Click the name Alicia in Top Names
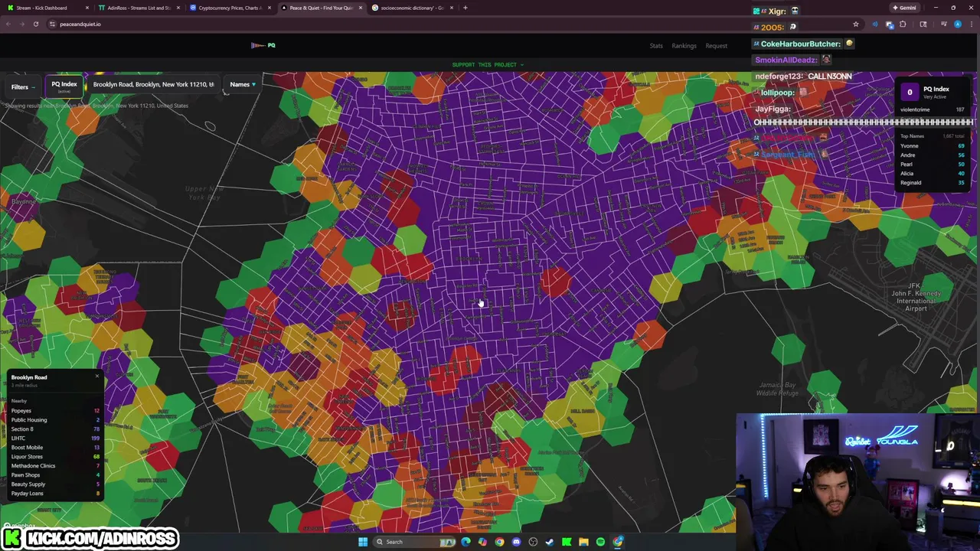The image size is (980, 551). (907, 173)
